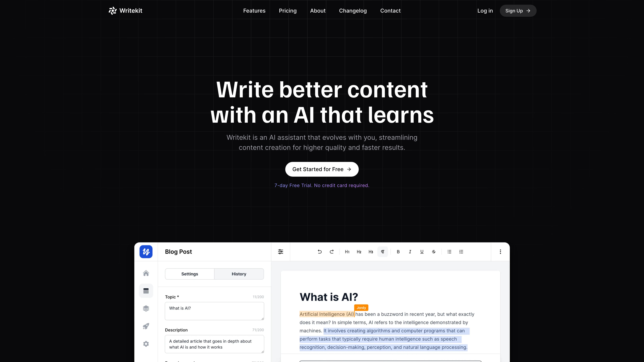Click the unordered list icon

(x=449, y=252)
